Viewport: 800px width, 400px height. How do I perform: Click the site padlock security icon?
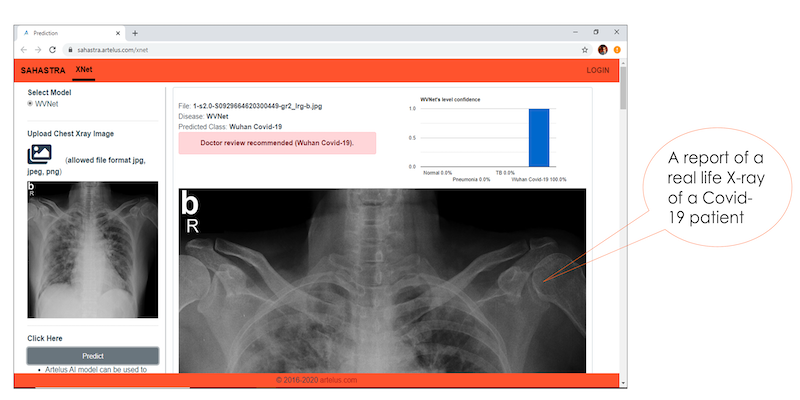coord(69,49)
